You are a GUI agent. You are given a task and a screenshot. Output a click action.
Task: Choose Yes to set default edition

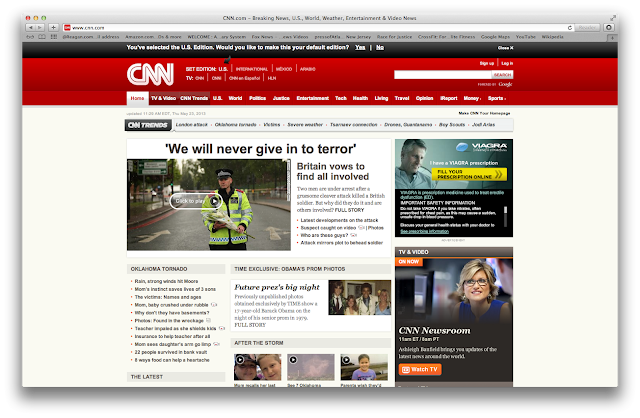coord(360,47)
